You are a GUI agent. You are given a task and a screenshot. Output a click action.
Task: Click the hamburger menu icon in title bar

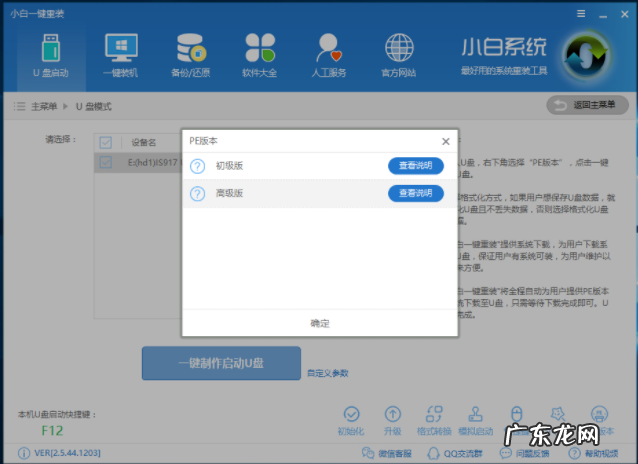(581, 14)
